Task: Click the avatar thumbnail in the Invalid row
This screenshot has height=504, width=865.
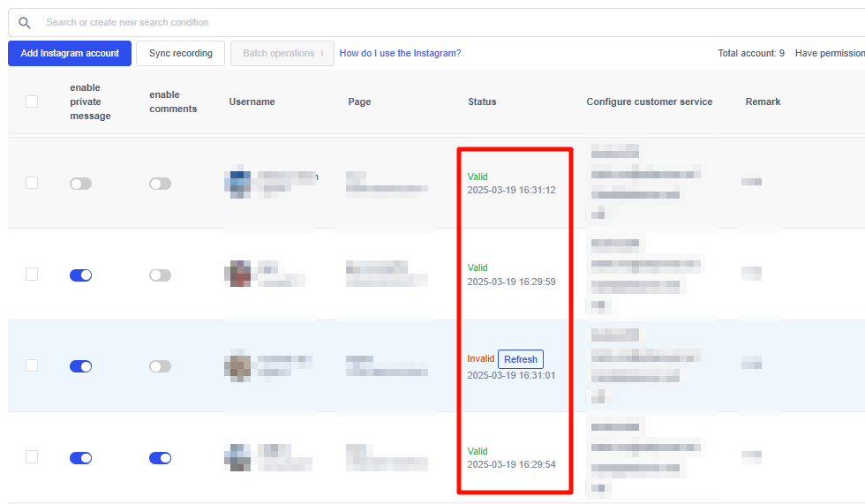Action: pos(237,366)
